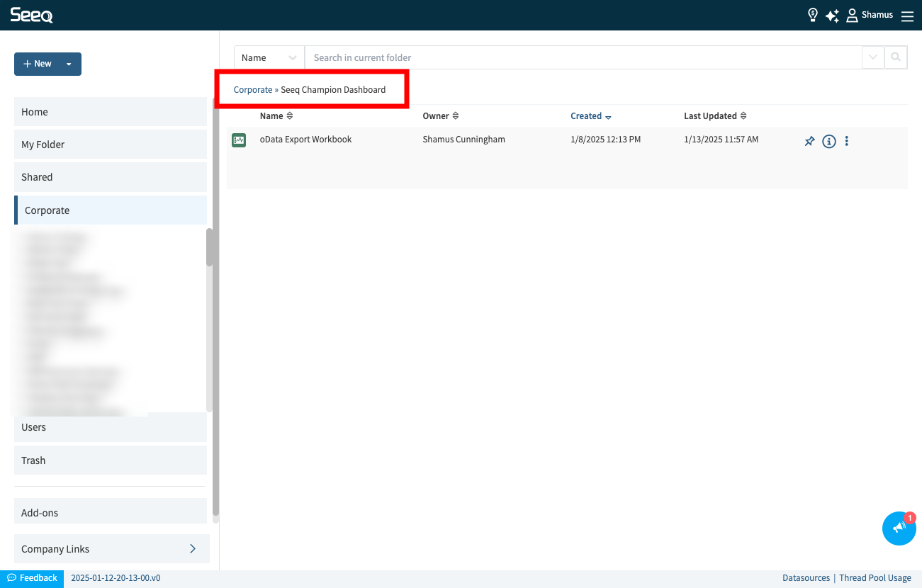Screen dimensions: 922x588
Task: Open the lightbulb tips icon
Action: pos(813,15)
